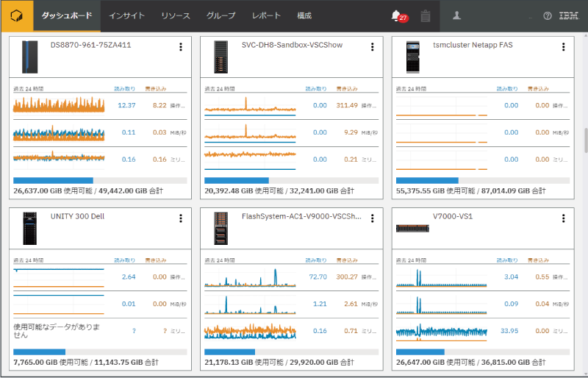Click the IBM logo

click(x=569, y=15)
